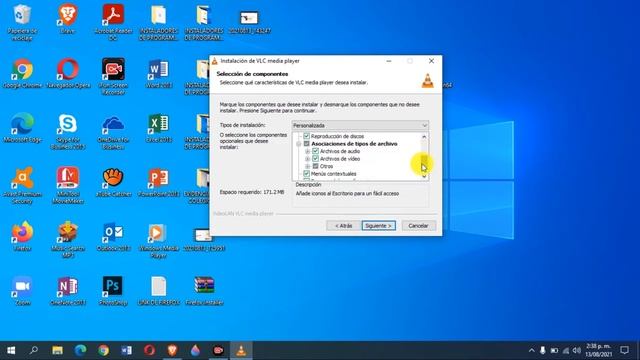The image size is (640, 360).
Task: Open the Papelera de reciclaje desktop icon
Action: 22,21
